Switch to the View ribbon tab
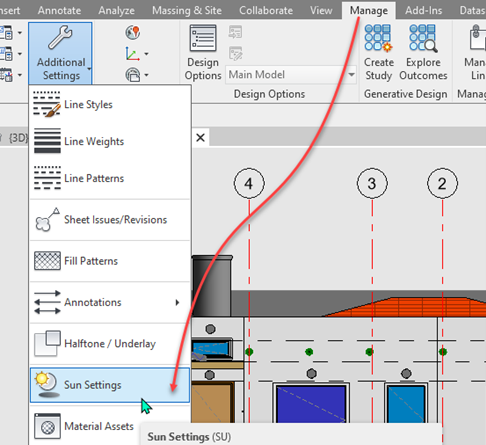This screenshot has width=486, height=445. [x=321, y=10]
